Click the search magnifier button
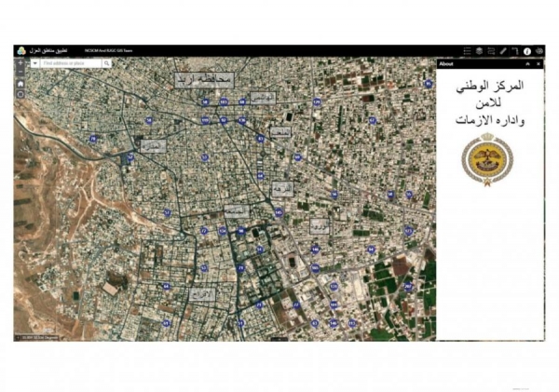Image resolution: width=559 pixels, height=392 pixels. [x=107, y=63]
